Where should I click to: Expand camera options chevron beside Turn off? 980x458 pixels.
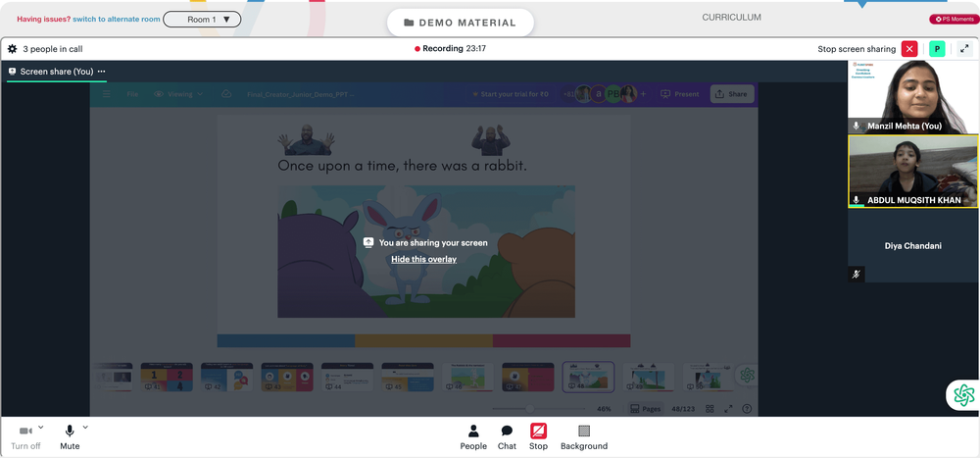tap(40, 428)
